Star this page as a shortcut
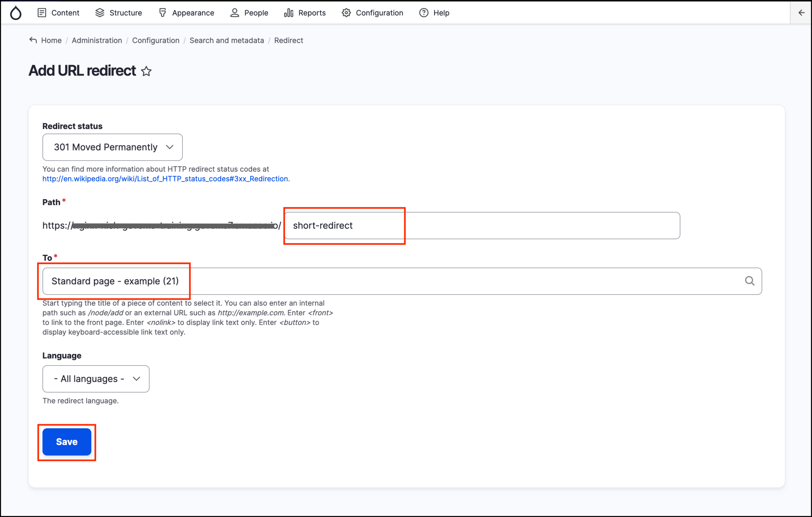 146,71
